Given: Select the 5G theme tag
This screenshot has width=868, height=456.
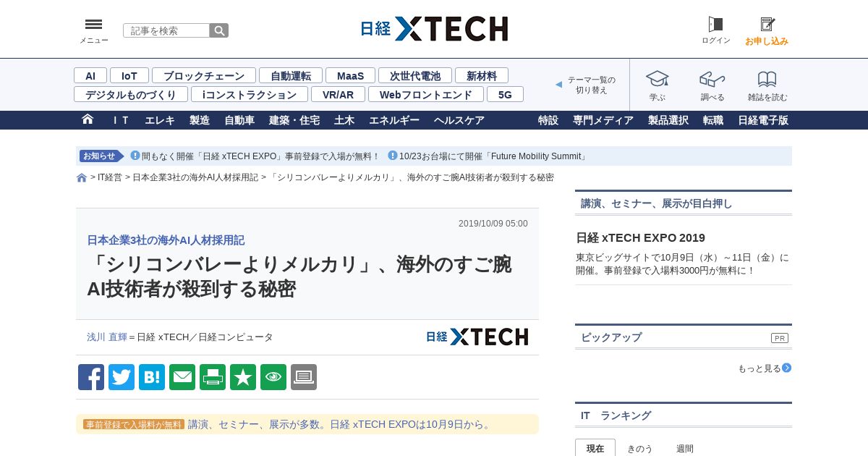Looking at the screenshot, I should click(505, 94).
